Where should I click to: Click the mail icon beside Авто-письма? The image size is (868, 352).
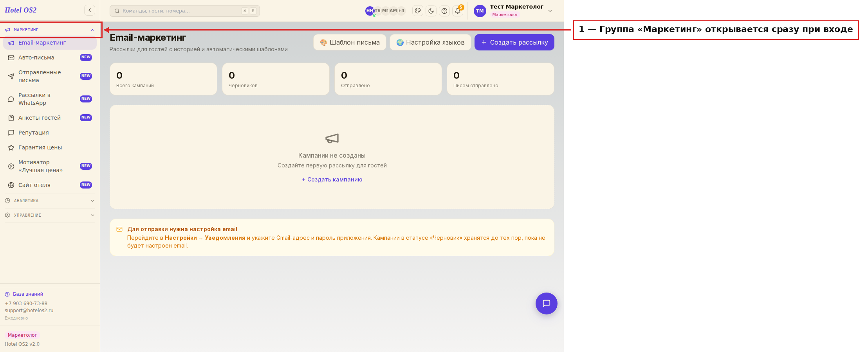tap(11, 57)
